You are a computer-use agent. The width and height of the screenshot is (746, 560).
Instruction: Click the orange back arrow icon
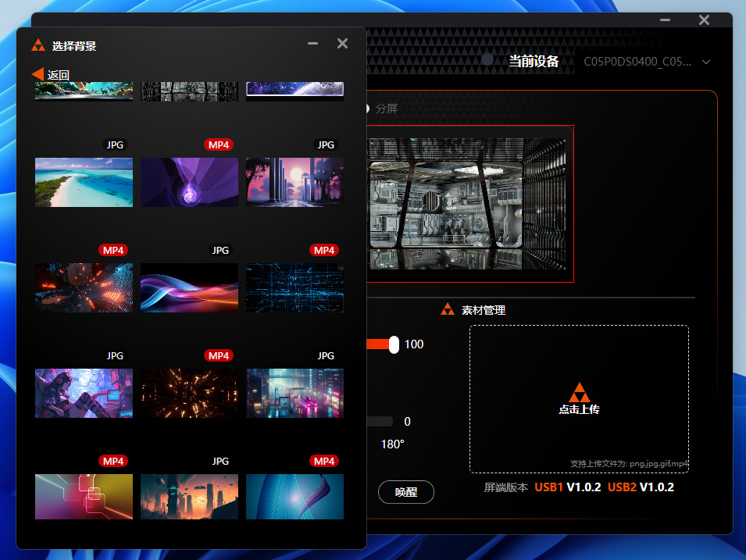tap(37, 73)
